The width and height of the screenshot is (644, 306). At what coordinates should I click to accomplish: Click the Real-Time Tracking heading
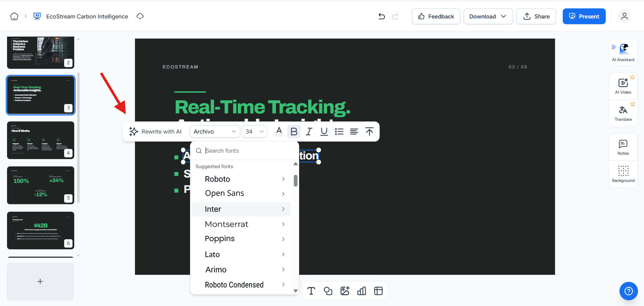pos(263,107)
